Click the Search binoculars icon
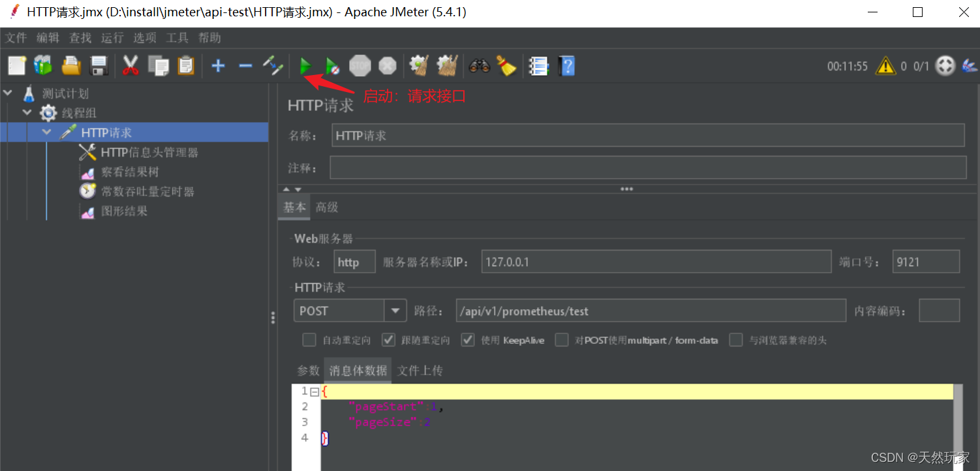 (480, 65)
